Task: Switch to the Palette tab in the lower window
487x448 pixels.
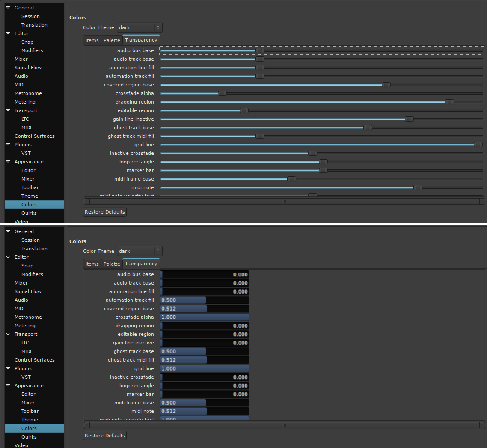Action: pyautogui.click(x=112, y=264)
